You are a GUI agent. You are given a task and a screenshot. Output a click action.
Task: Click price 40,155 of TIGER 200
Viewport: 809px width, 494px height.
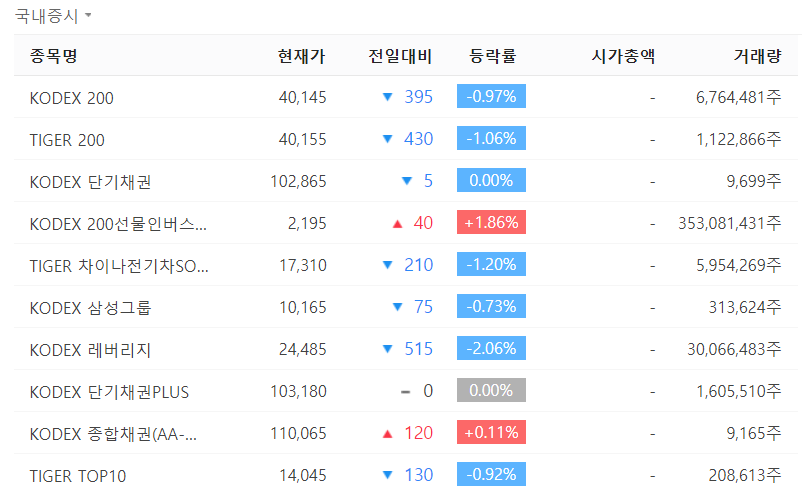click(x=302, y=139)
